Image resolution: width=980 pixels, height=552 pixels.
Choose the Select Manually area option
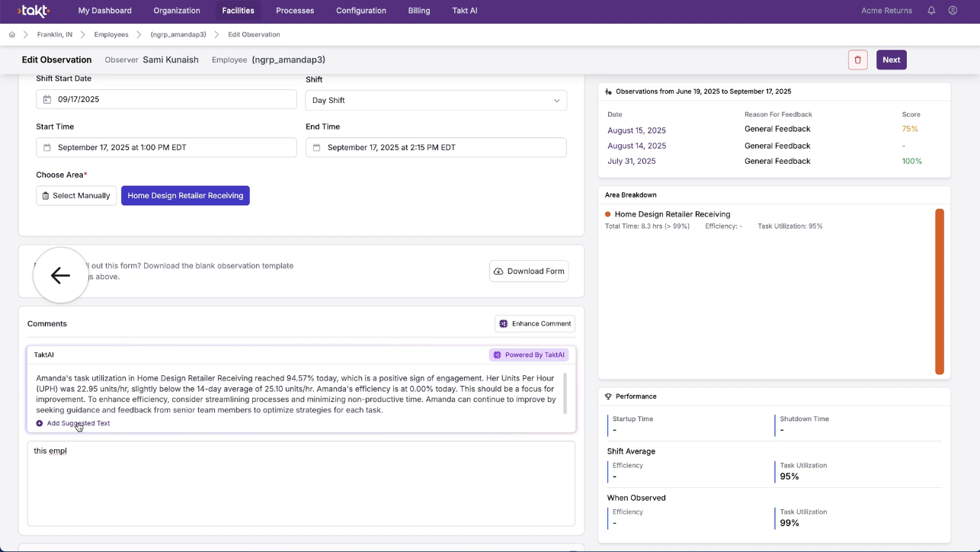click(x=76, y=196)
